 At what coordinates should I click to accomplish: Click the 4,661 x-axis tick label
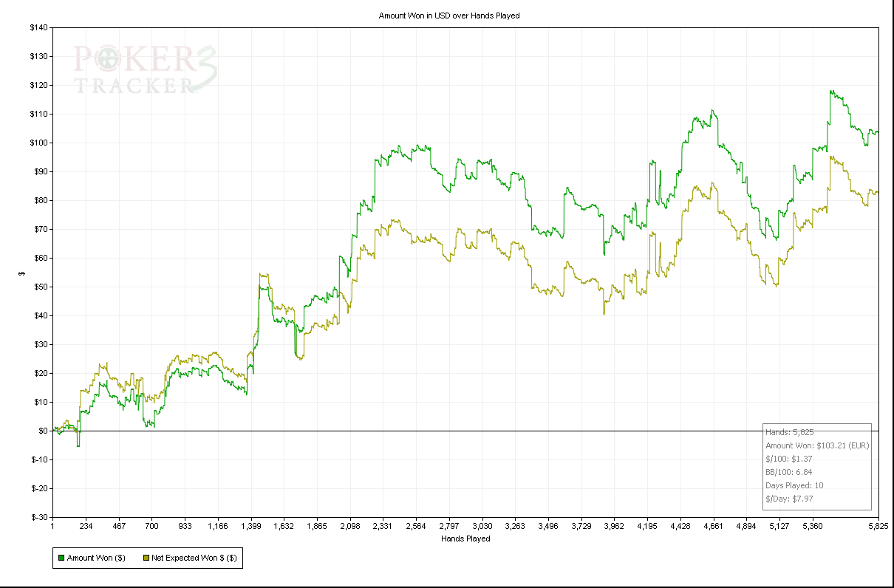(x=713, y=527)
